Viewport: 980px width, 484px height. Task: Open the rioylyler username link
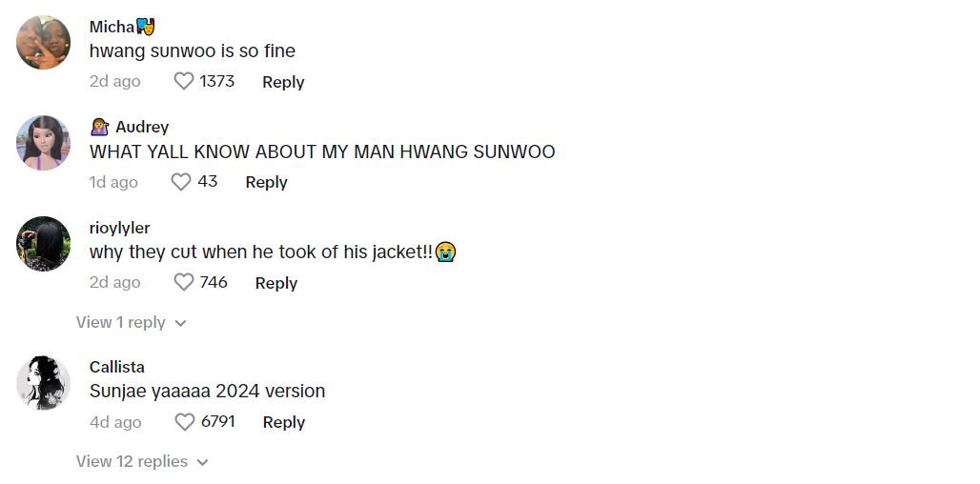coord(119,228)
